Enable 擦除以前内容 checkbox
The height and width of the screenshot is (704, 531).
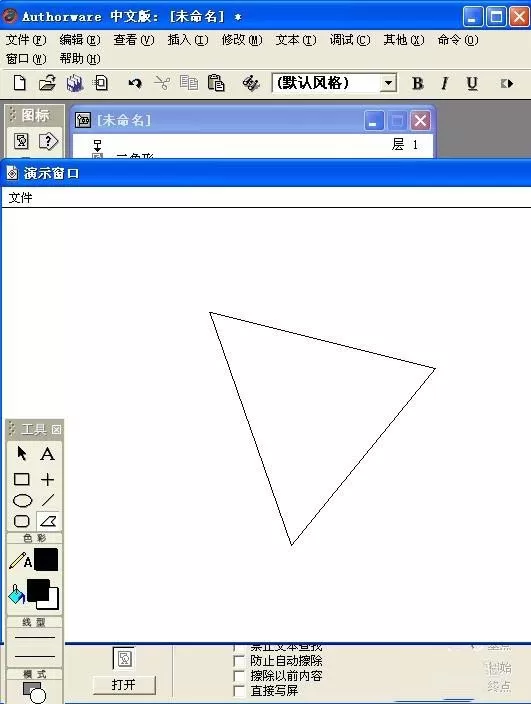coord(239,676)
